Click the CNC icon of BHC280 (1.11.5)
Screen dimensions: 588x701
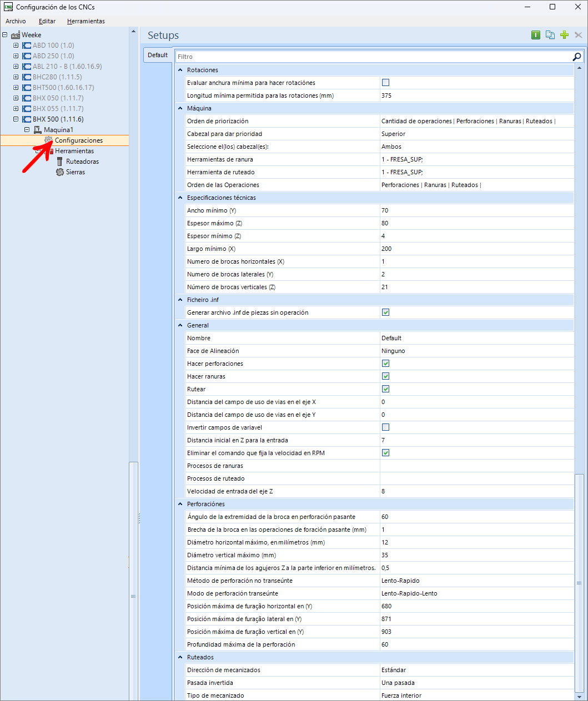point(27,77)
